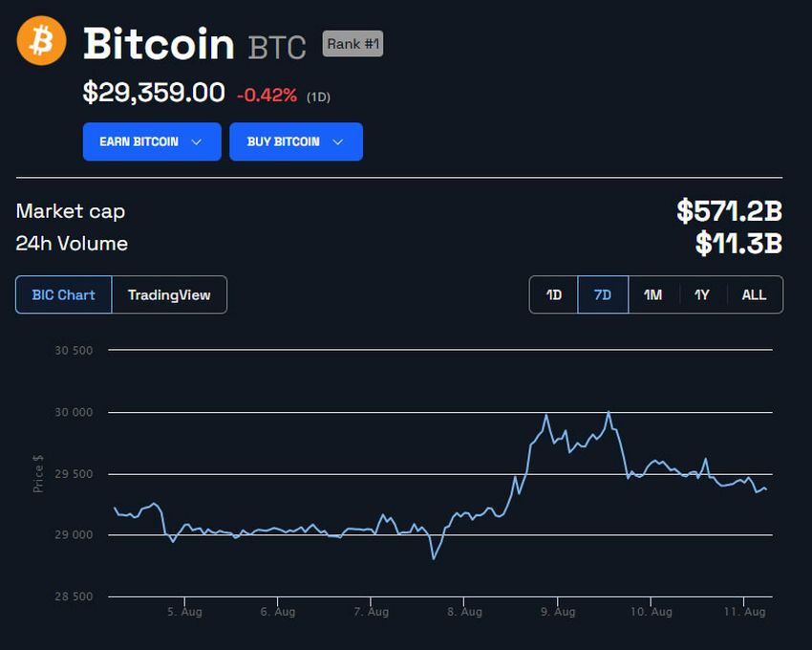Image resolution: width=812 pixels, height=650 pixels.
Task: Open the Earn Bitcoin dropdown chevron
Action: (196, 142)
